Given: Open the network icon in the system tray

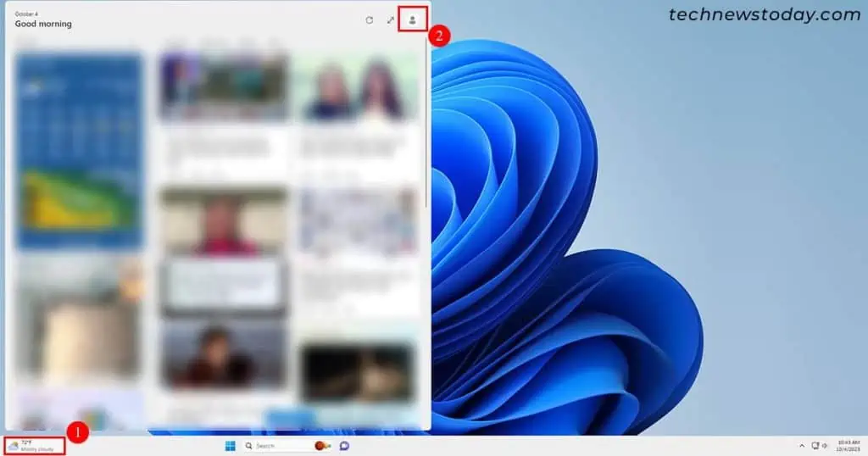Looking at the screenshot, I should click(815, 446).
